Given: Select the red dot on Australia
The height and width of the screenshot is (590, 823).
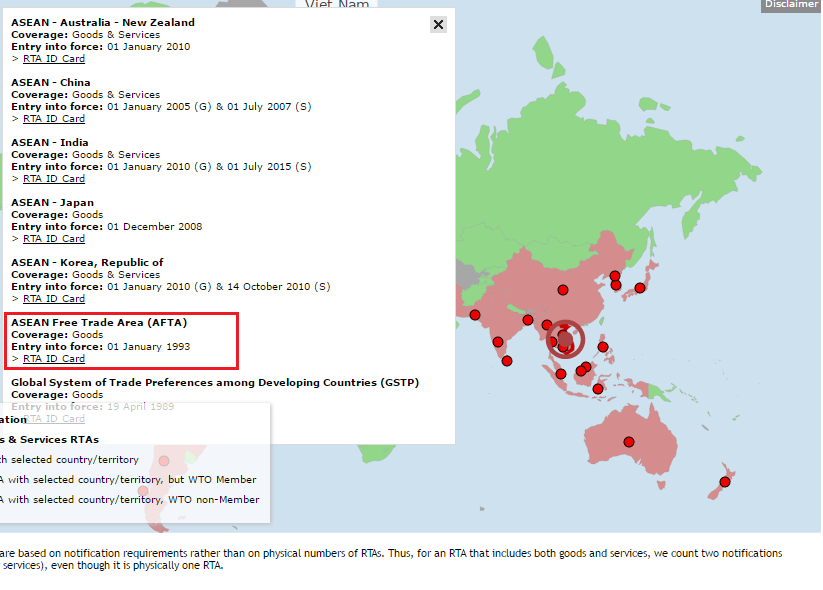Looking at the screenshot, I should click(x=629, y=442).
